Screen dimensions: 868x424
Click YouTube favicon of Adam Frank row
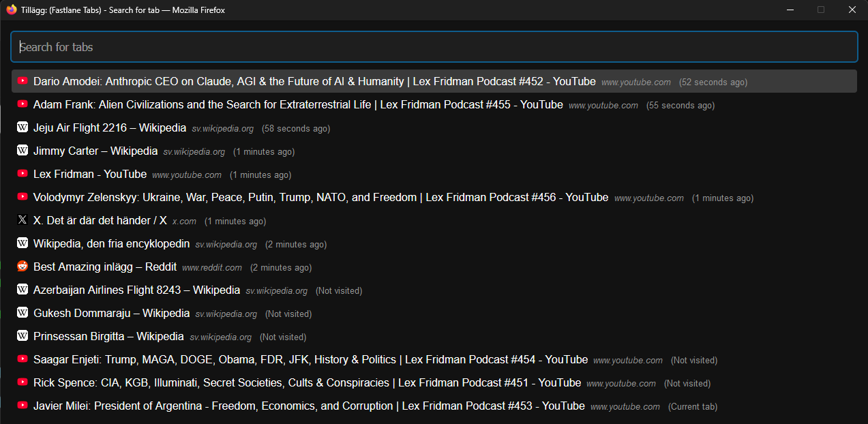[x=23, y=104]
